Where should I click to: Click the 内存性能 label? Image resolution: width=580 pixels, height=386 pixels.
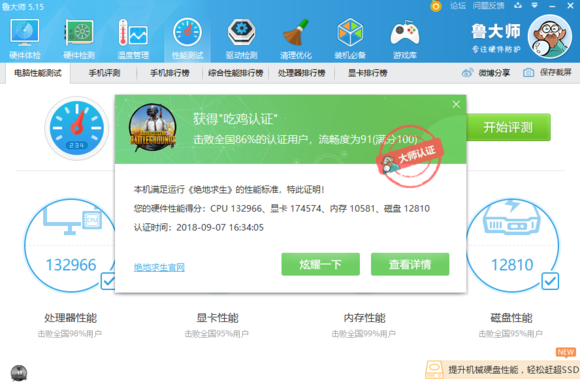tap(364, 318)
